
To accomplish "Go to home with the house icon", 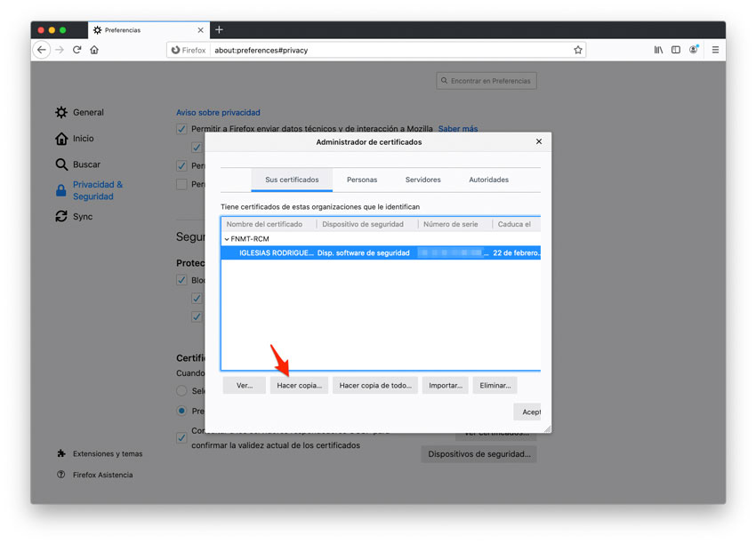I will 94,51.
